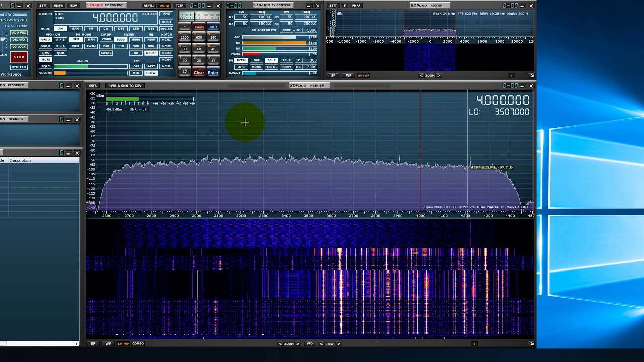Click the decimal point keypad button
644x362 pixels.
tap(185, 27)
